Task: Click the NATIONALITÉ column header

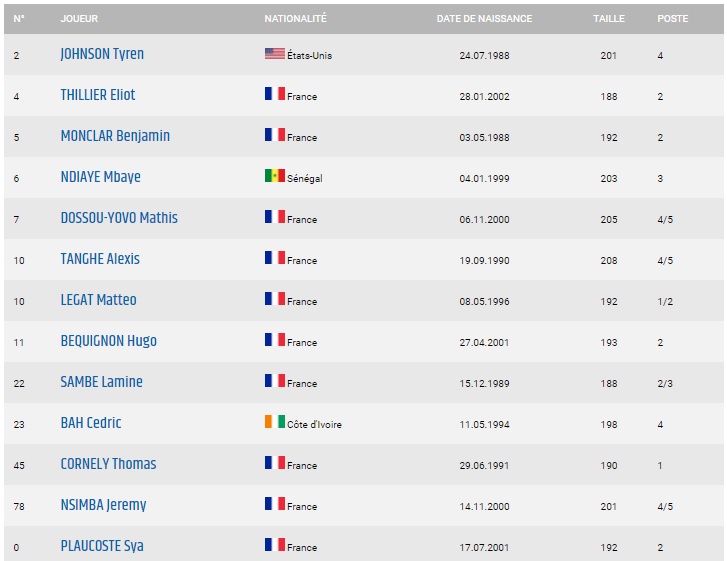Action: click(295, 19)
